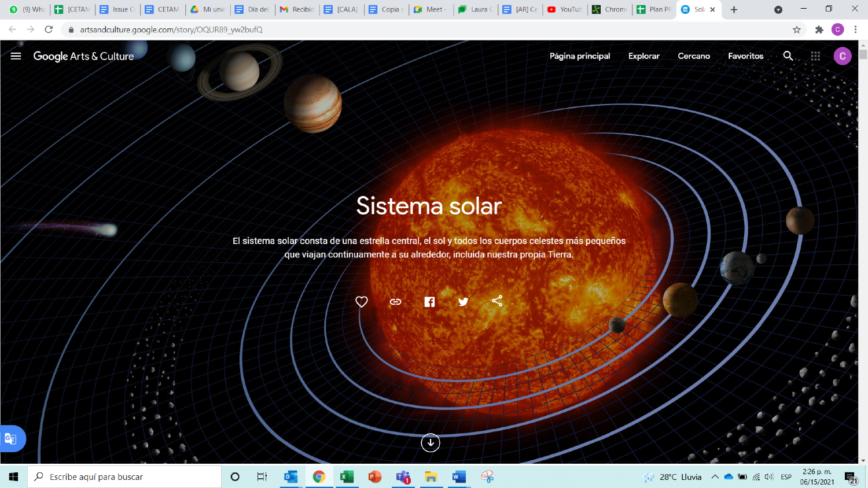Close the active Sol tab

pyautogui.click(x=712, y=9)
